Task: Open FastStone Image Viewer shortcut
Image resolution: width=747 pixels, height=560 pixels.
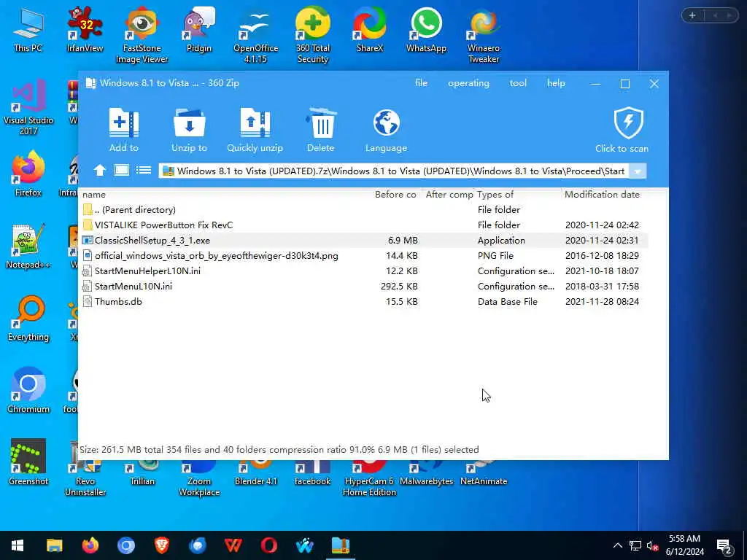Action: pyautogui.click(x=142, y=35)
